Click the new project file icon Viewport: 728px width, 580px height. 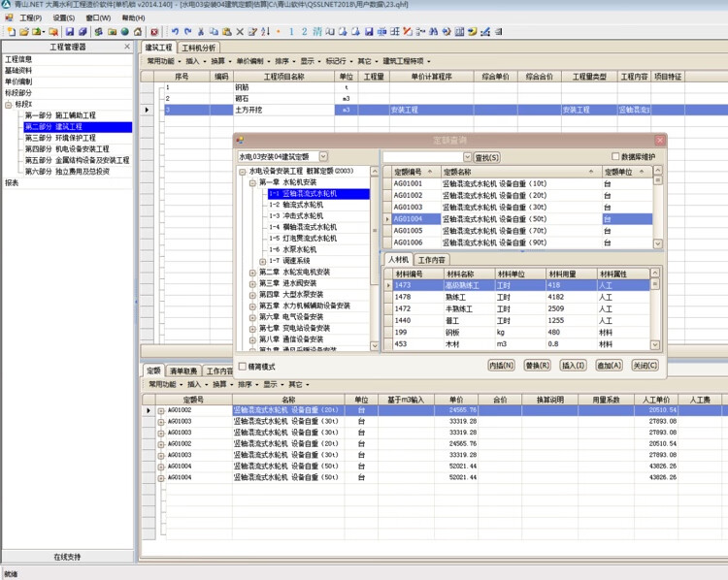click(11, 32)
